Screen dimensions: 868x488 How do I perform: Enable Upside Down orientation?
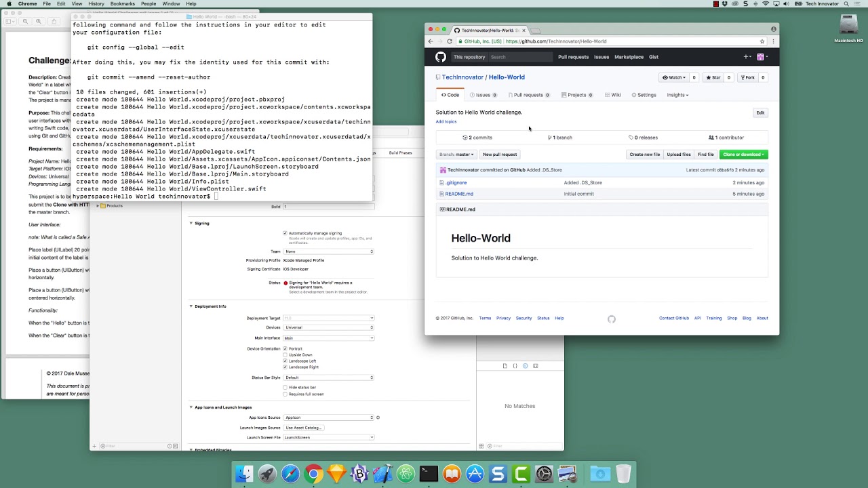[285, 354]
